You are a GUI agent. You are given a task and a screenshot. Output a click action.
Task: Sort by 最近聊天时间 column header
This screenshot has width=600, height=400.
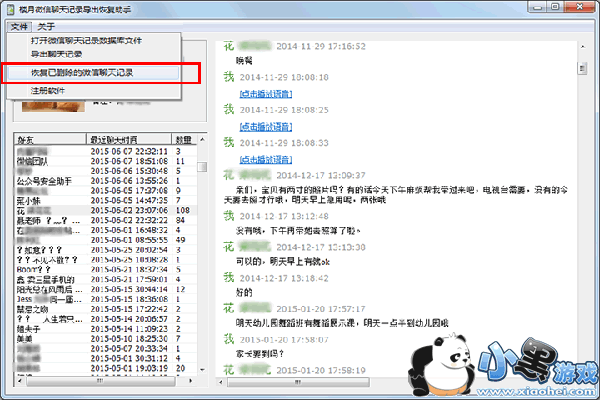tap(129, 140)
